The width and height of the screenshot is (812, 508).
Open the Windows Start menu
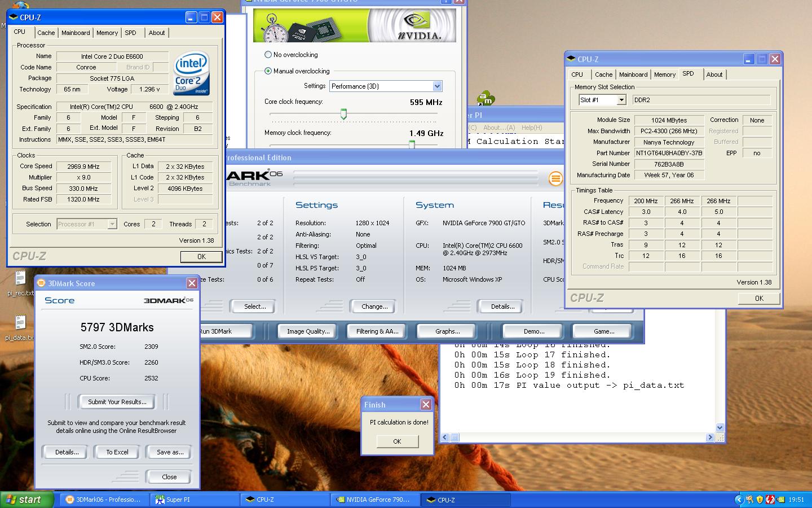[x=27, y=500]
